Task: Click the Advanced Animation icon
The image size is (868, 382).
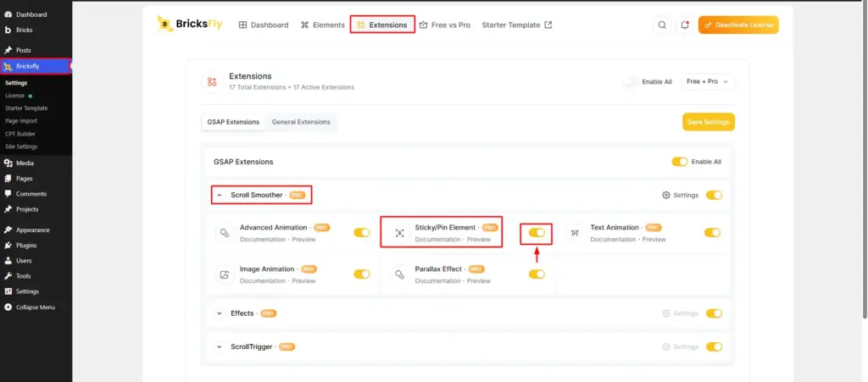Action: [224, 233]
